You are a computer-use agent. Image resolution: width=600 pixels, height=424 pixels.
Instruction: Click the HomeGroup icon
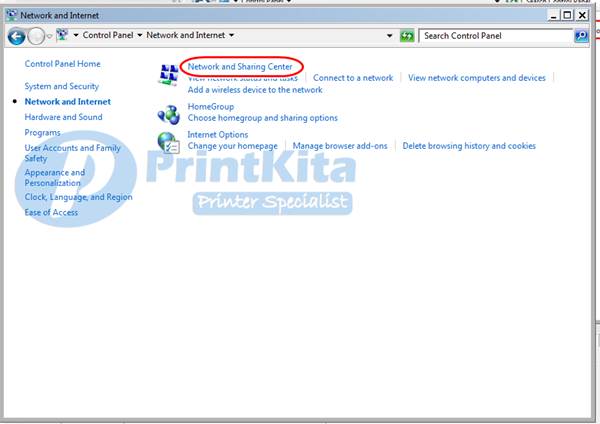[169, 114]
